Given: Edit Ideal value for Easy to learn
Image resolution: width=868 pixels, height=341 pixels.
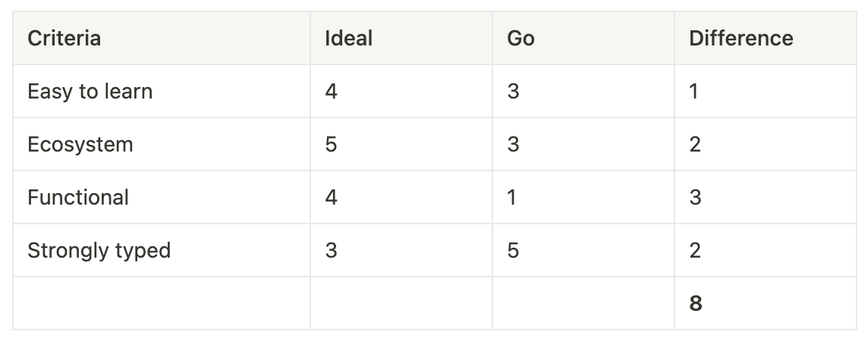Looking at the screenshot, I should coord(401,91).
